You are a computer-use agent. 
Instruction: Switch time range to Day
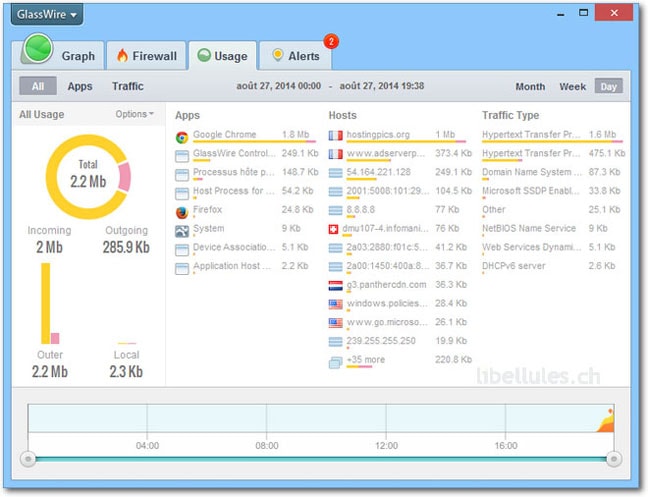[x=608, y=86]
